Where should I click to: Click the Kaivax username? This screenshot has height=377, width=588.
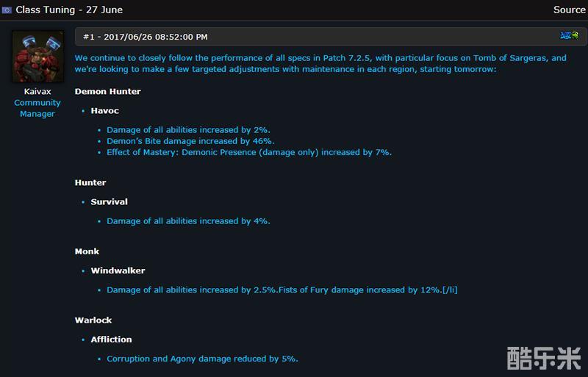37,92
